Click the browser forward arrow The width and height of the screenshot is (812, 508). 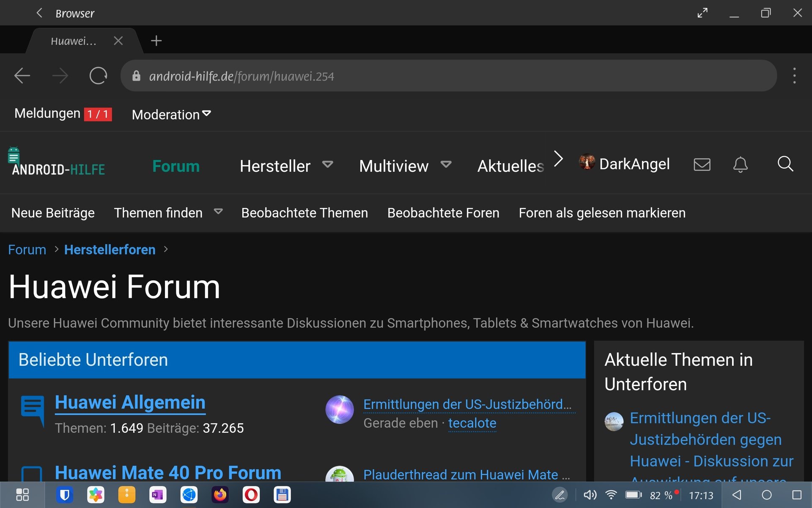[x=60, y=76]
